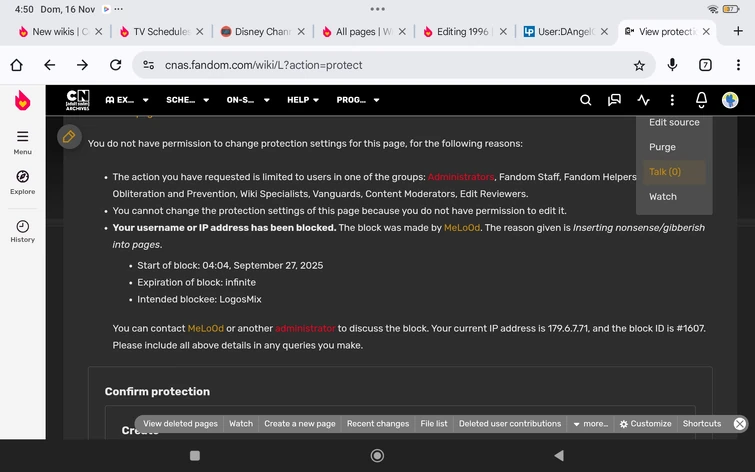This screenshot has width=755, height=472.
Task: Navigate back with the back arrow
Action: (x=50, y=65)
